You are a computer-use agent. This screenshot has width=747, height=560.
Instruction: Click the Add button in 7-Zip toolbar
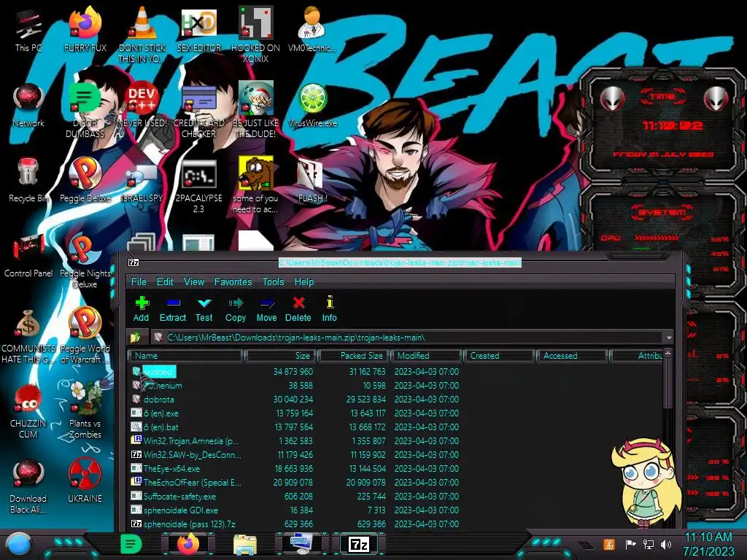(142, 308)
